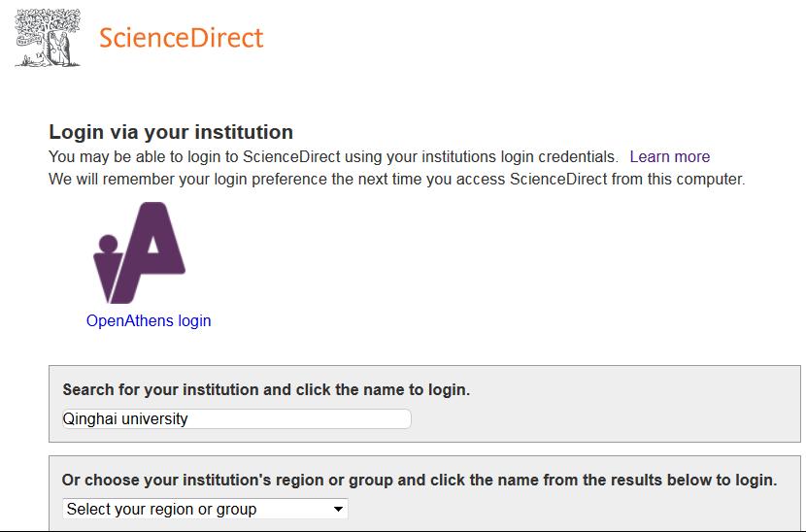
Task: Click the Elsevier tree logo
Action: coord(48,39)
